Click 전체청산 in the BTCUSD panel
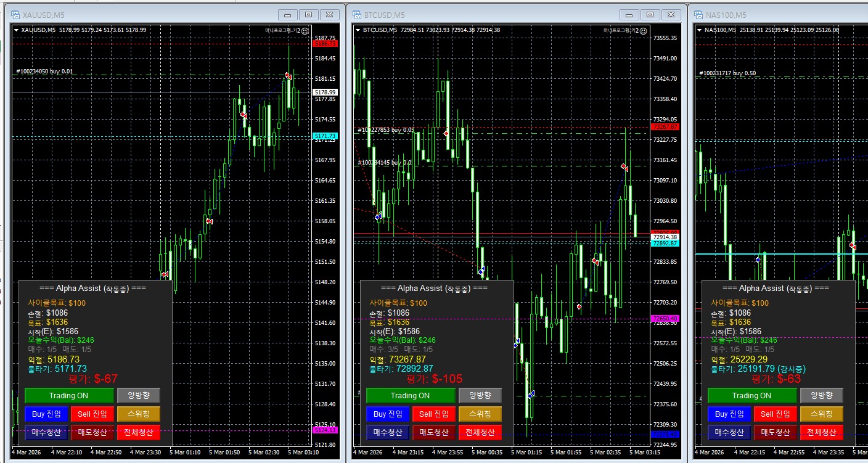Viewport: 868px width, 463px height. click(480, 432)
